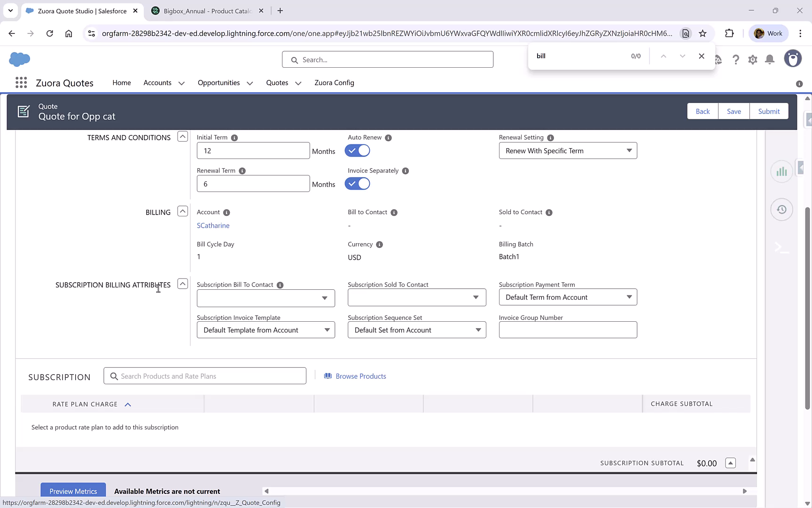
Task: Switch to the Bigbox_Annual browser tab
Action: point(202,10)
